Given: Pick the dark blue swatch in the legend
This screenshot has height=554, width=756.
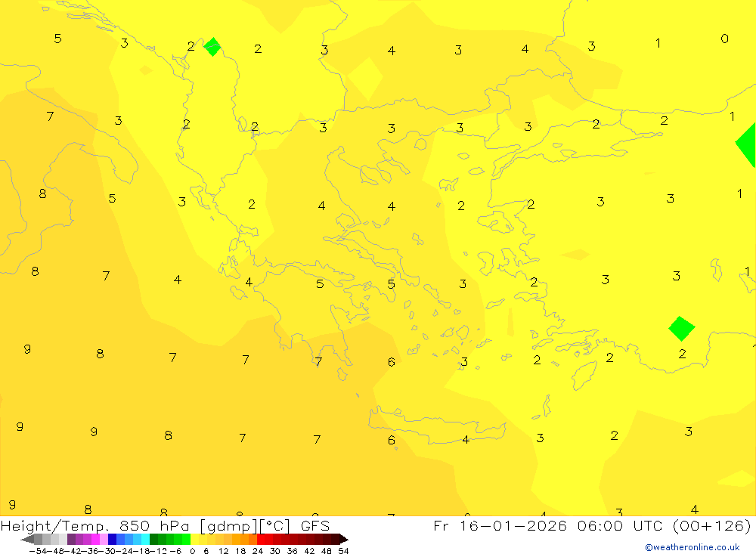Looking at the screenshot, I should (112, 539).
